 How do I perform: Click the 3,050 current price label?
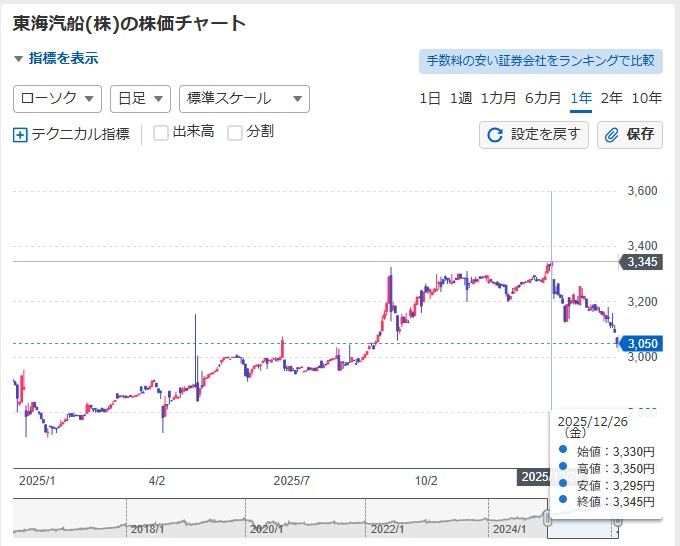tap(641, 344)
